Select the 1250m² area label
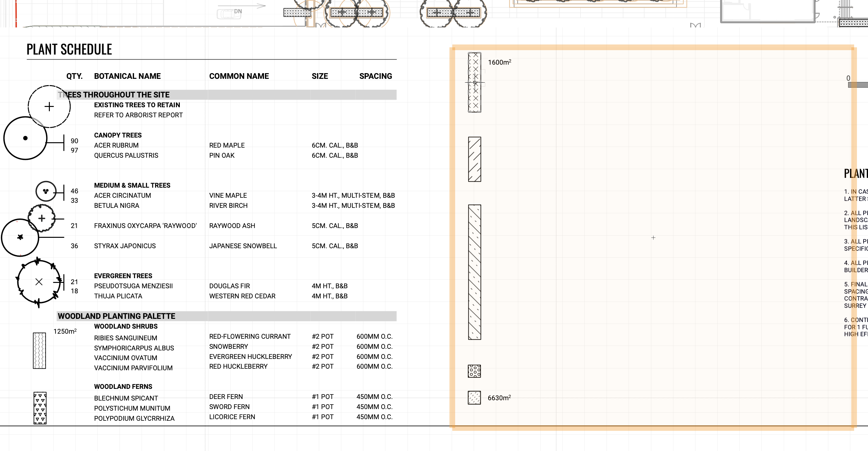 65,331
